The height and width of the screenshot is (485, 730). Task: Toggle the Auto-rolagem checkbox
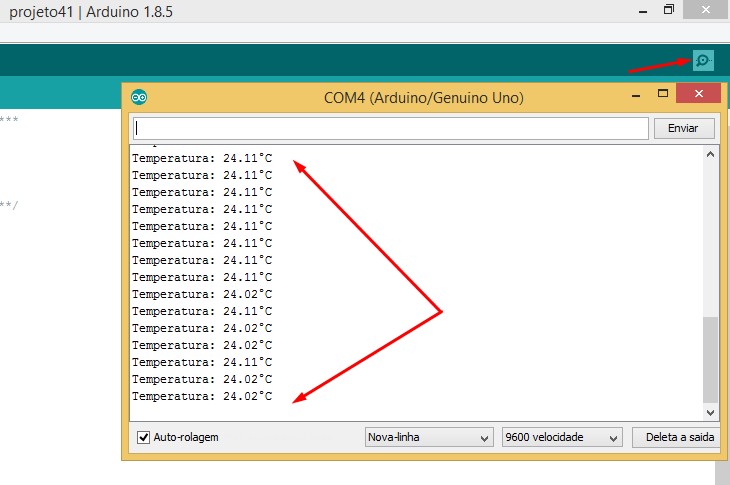(x=143, y=438)
